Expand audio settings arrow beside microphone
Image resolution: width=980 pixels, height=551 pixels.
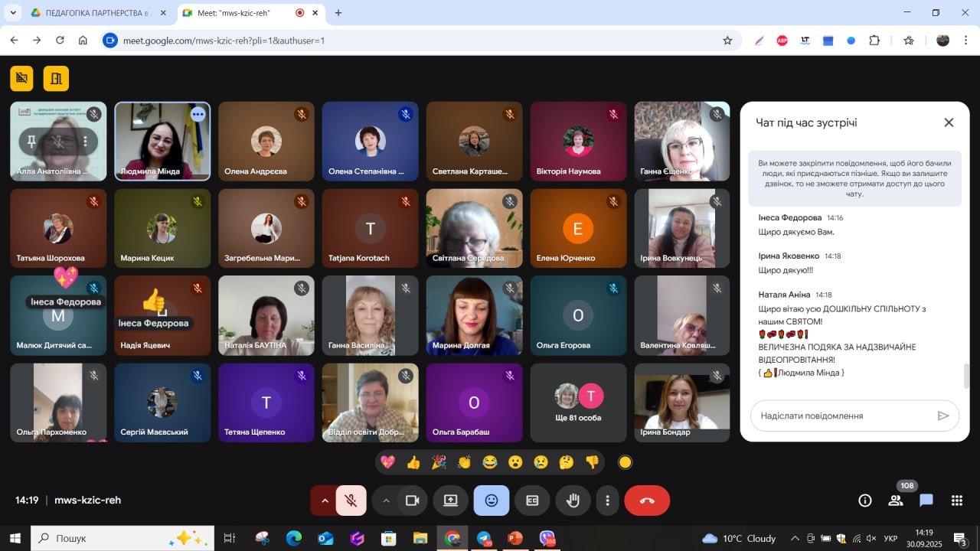[325, 500]
